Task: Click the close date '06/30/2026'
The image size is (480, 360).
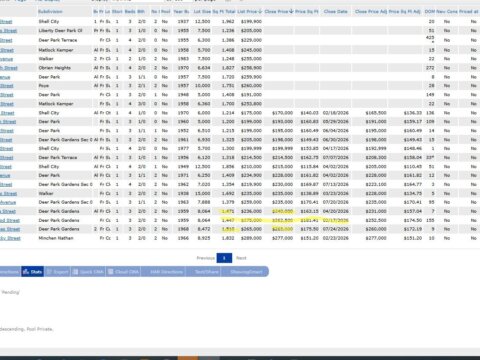Action: click(x=336, y=140)
